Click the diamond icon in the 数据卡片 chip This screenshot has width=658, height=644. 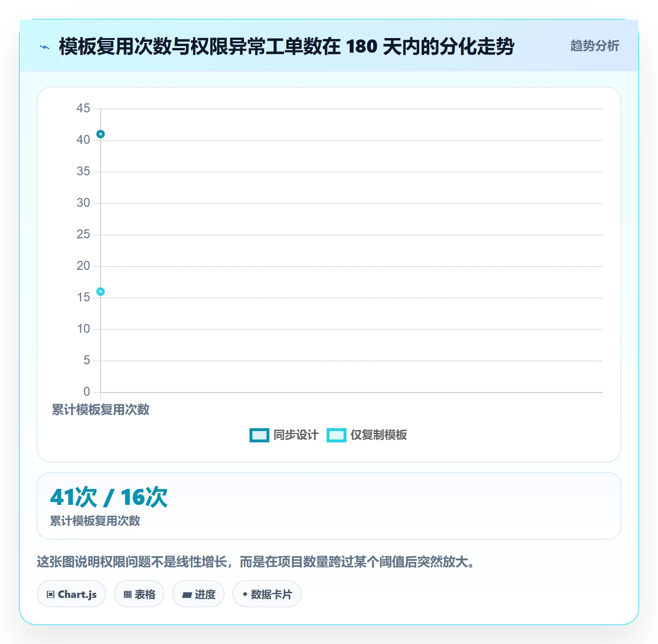tap(245, 594)
